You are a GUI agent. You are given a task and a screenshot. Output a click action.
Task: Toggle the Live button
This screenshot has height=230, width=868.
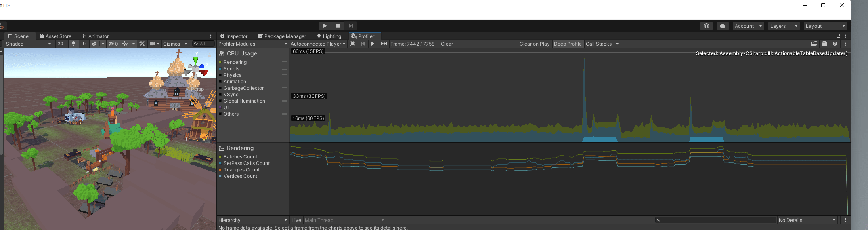(296, 220)
